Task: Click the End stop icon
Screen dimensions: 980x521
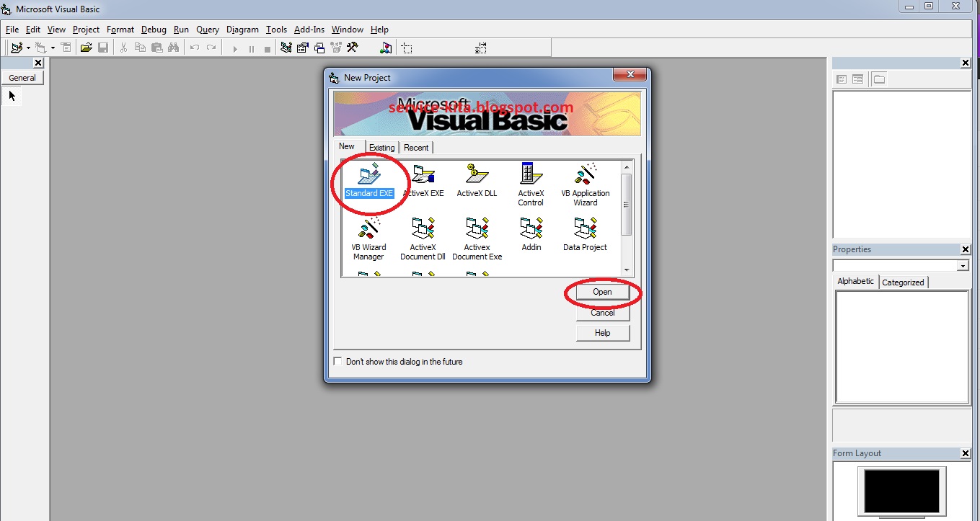Action: pyautogui.click(x=268, y=48)
